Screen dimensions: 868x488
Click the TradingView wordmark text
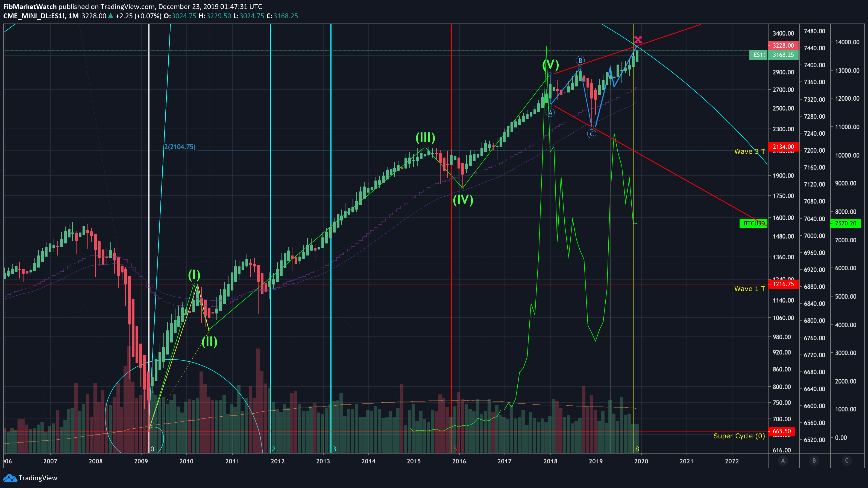(38, 478)
